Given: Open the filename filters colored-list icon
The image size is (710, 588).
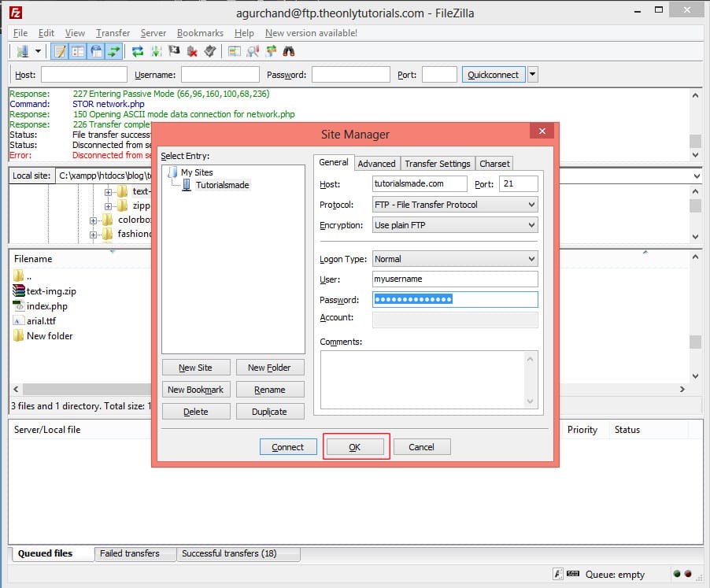Looking at the screenshot, I should (234, 51).
